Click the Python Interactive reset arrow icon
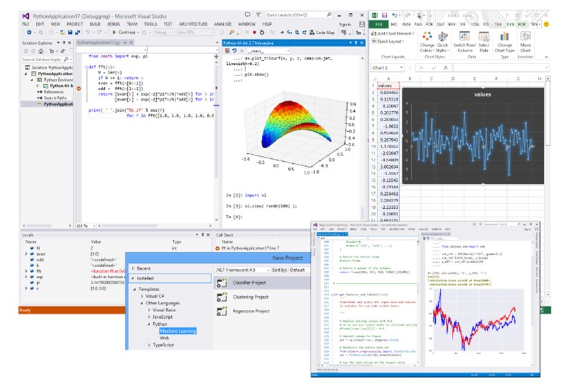588x388 pixels. point(234,50)
